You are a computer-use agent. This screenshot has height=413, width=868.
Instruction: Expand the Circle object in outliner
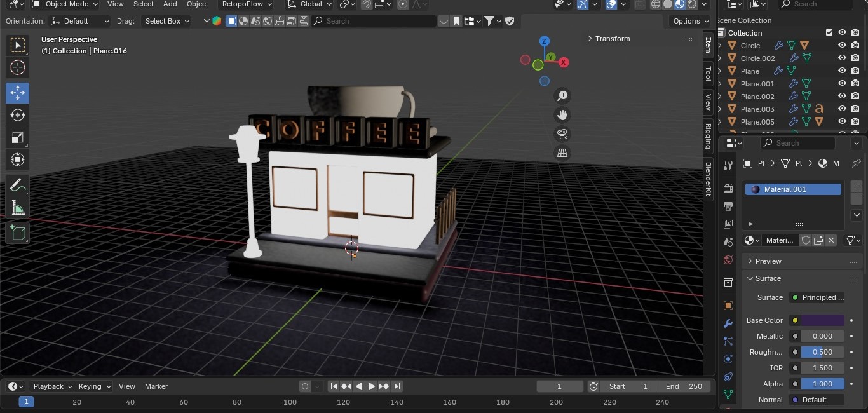tap(720, 46)
